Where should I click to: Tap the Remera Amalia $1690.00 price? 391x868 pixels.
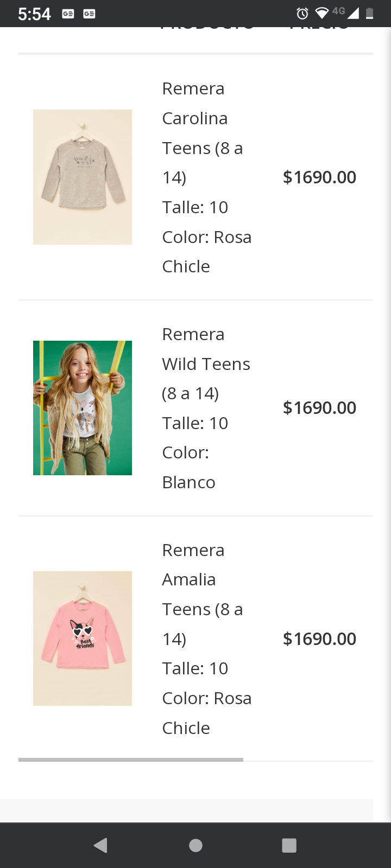pos(319,639)
